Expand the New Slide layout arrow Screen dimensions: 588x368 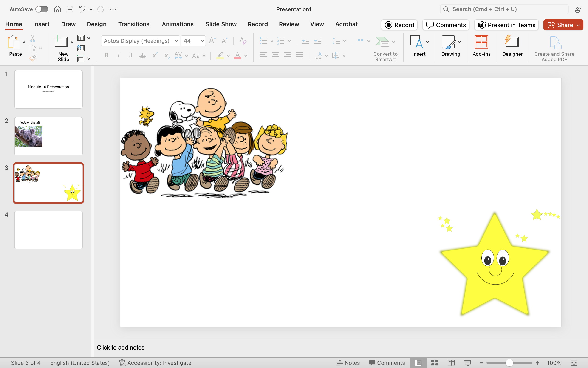pyautogui.click(x=72, y=42)
